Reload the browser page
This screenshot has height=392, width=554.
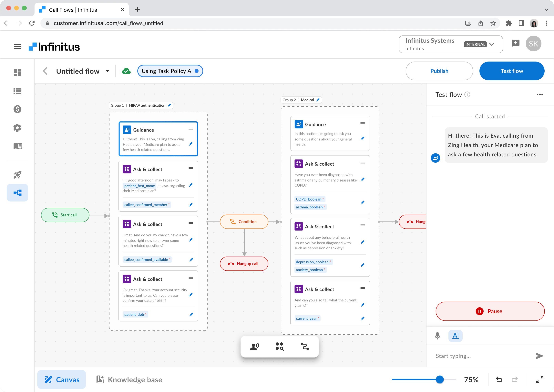click(32, 23)
